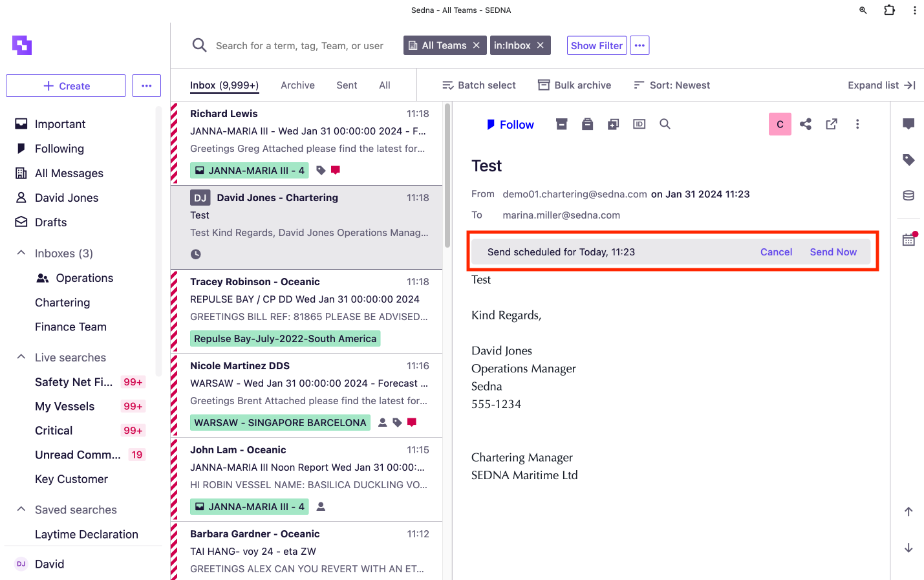Collapse the Saved searches section
Viewport: 924px width, 580px height.
click(21, 510)
